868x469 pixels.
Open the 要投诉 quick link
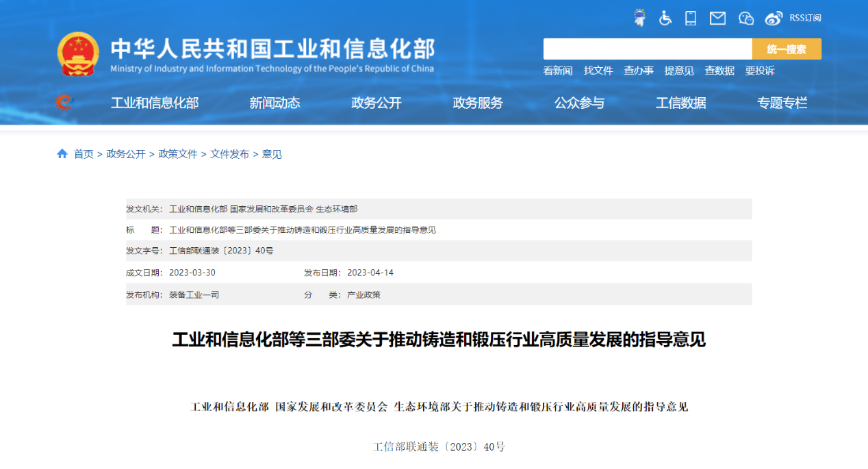[760, 71]
